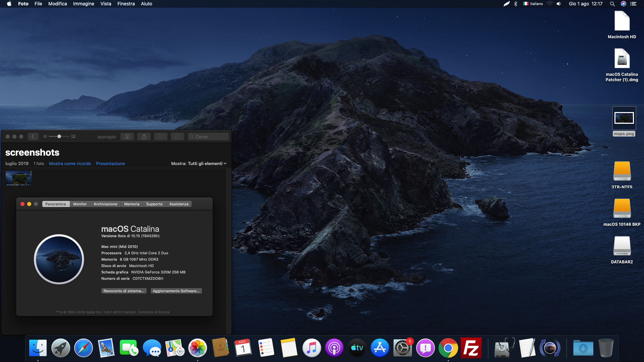This screenshot has height=362, width=644.
Task: Open Safari from the Dock
Action: (x=84, y=348)
